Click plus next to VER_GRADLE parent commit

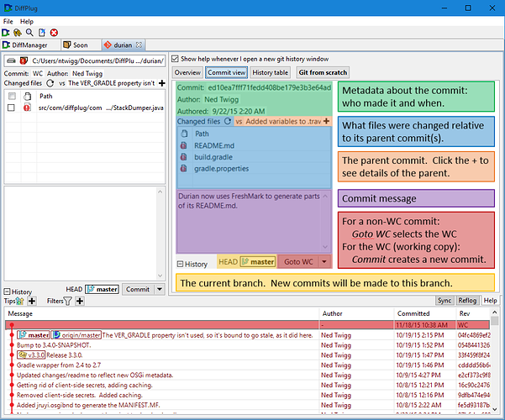pos(162,83)
